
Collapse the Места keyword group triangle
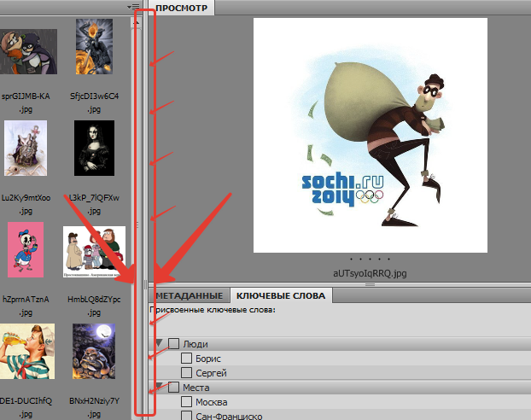click(159, 388)
